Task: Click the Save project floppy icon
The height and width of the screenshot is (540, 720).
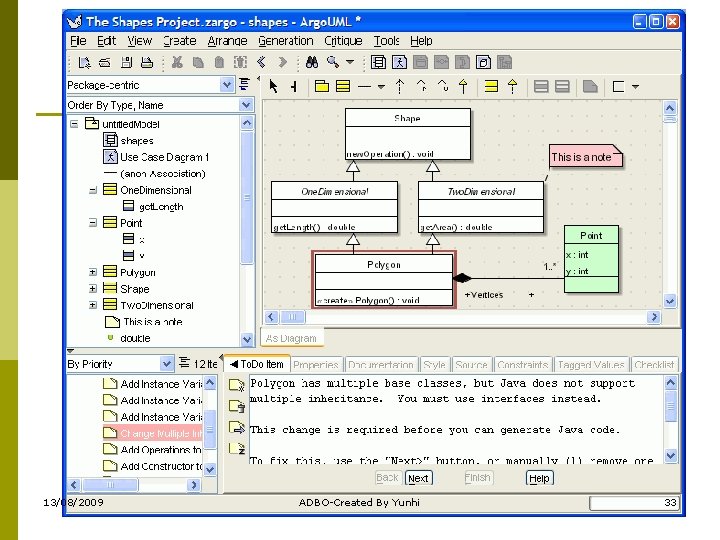Action: (x=127, y=62)
